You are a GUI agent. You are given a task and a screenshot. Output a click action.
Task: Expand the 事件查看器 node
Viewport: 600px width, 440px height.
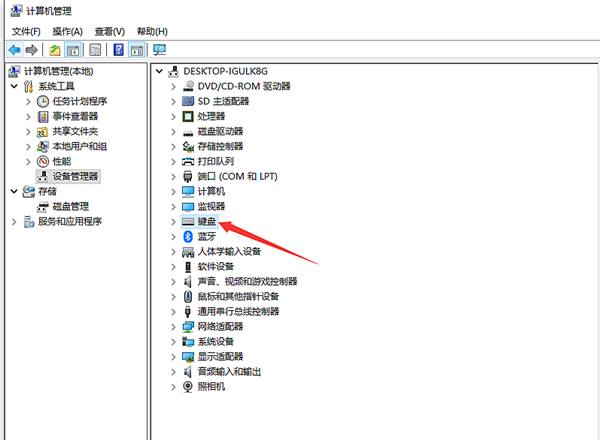[x=28, y=116]
